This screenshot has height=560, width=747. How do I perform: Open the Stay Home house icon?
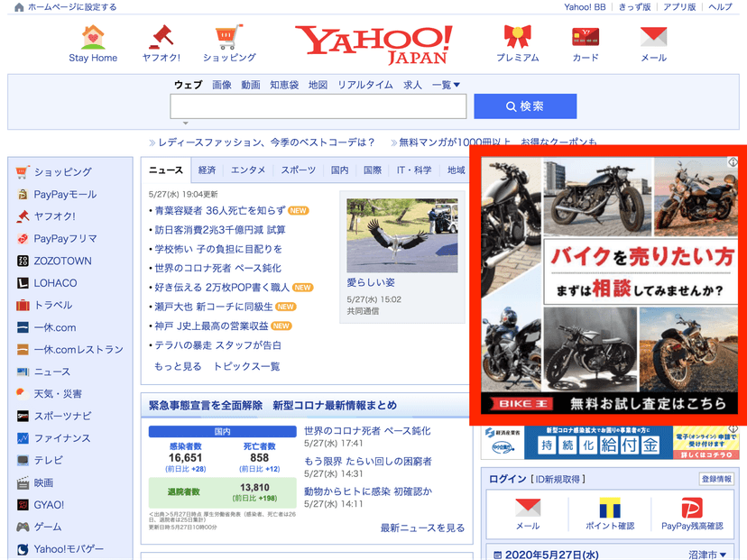(93, 37)
